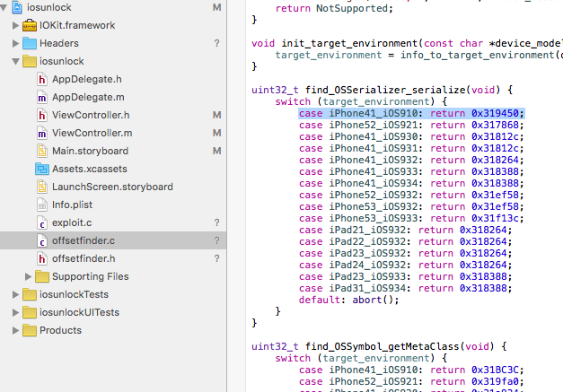
Task: Click the value 0x31BC3C in the code
Action: [495, 370]
